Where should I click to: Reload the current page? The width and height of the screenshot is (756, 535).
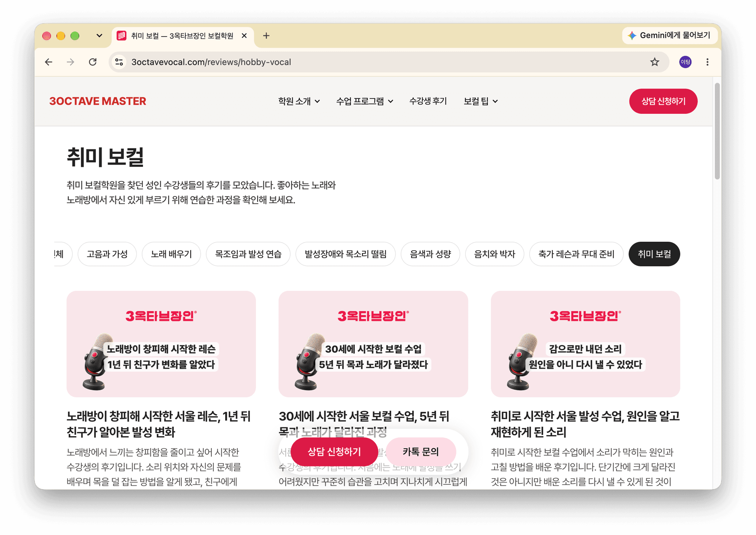point(93,62)
